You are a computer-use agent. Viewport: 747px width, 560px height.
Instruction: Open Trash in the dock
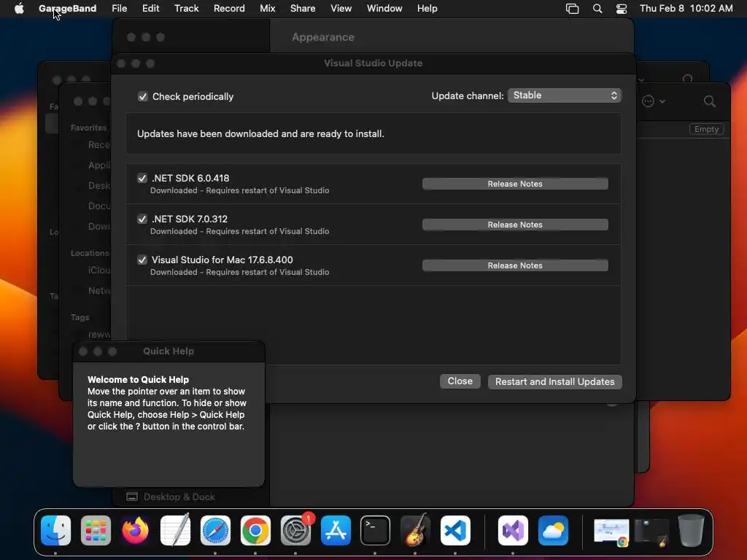click(692, 530)
